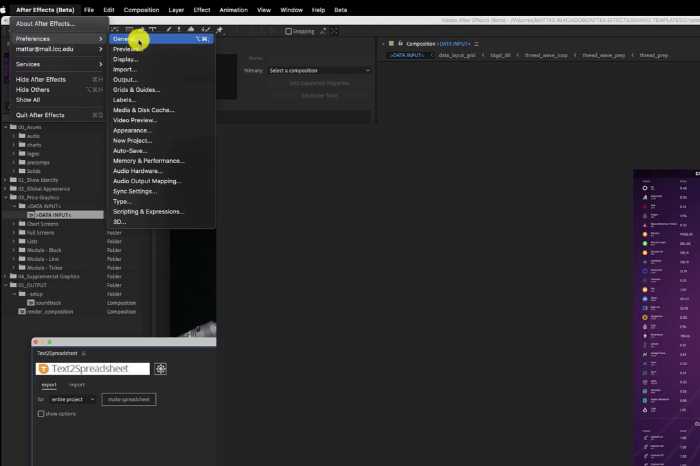Open Appearance preferences

pos(162,130)
